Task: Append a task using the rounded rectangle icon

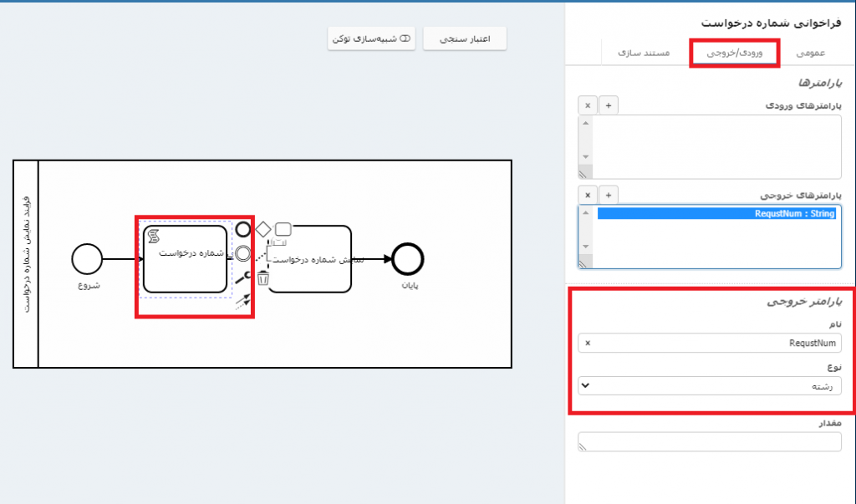Action: 283,229
